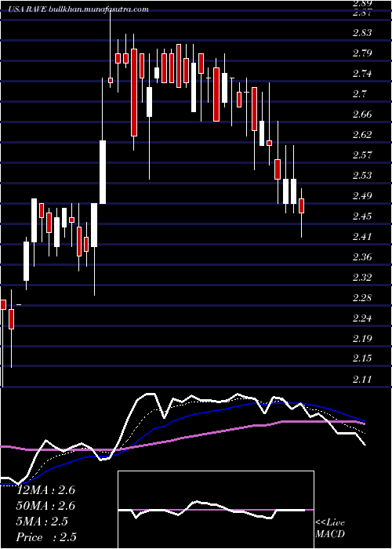Viewport: 392px width, 549px height.
Task: Click the last red candle at the chart's right end
Action: (x=301, y=205)
